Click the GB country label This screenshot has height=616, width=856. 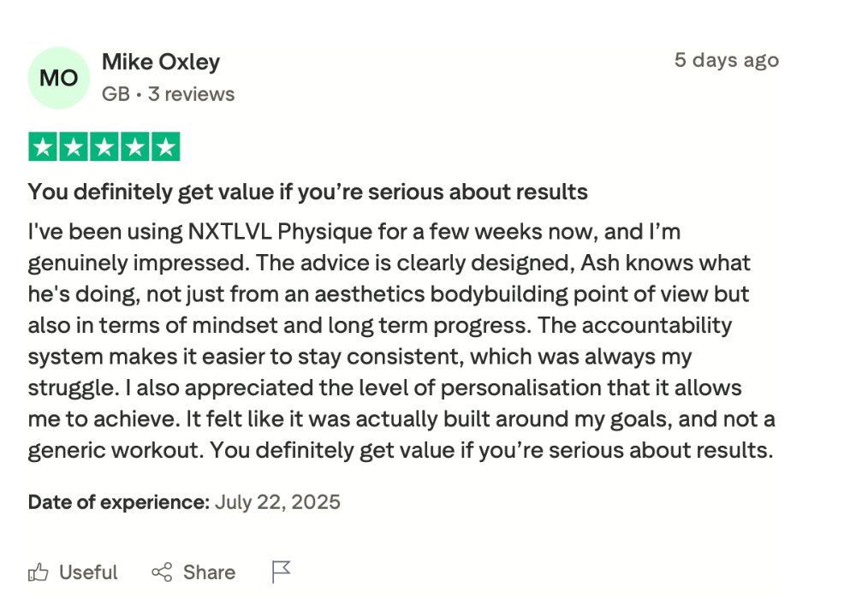(114, 94)
